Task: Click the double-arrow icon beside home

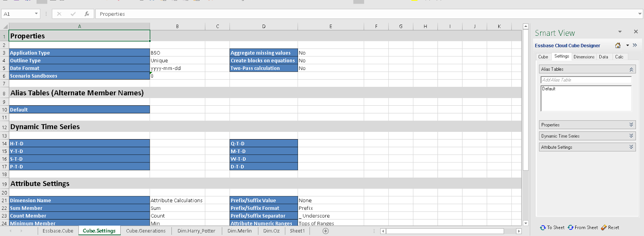Action: point(635,45)
